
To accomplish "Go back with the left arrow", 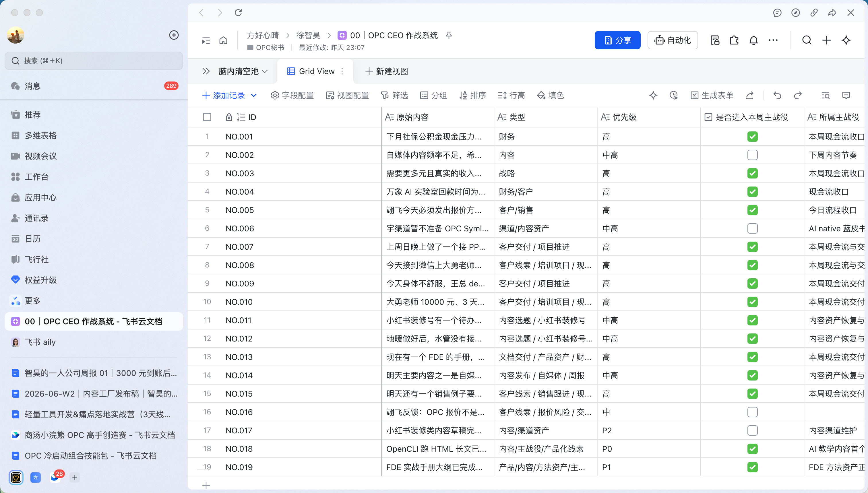I will click(201, 13).
